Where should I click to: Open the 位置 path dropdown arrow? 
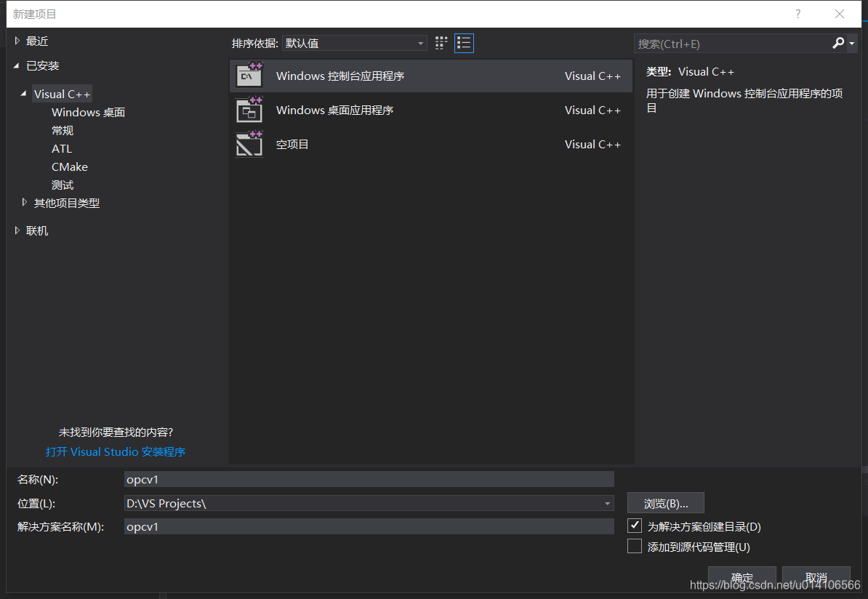[x=607, y=503]
